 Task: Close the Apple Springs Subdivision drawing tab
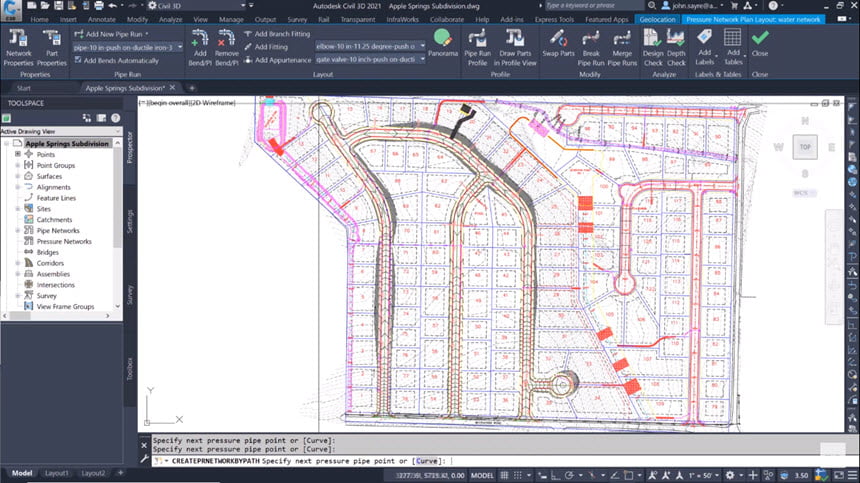pos(173,87)
